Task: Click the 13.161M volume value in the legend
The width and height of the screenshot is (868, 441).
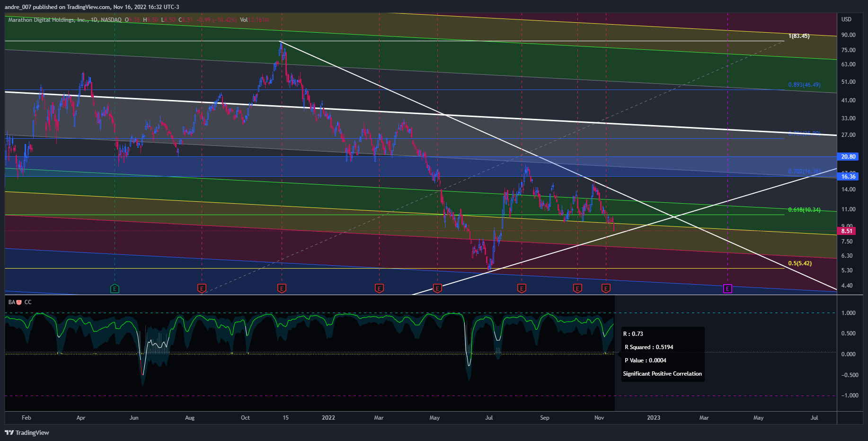Action: coord(258,20)
